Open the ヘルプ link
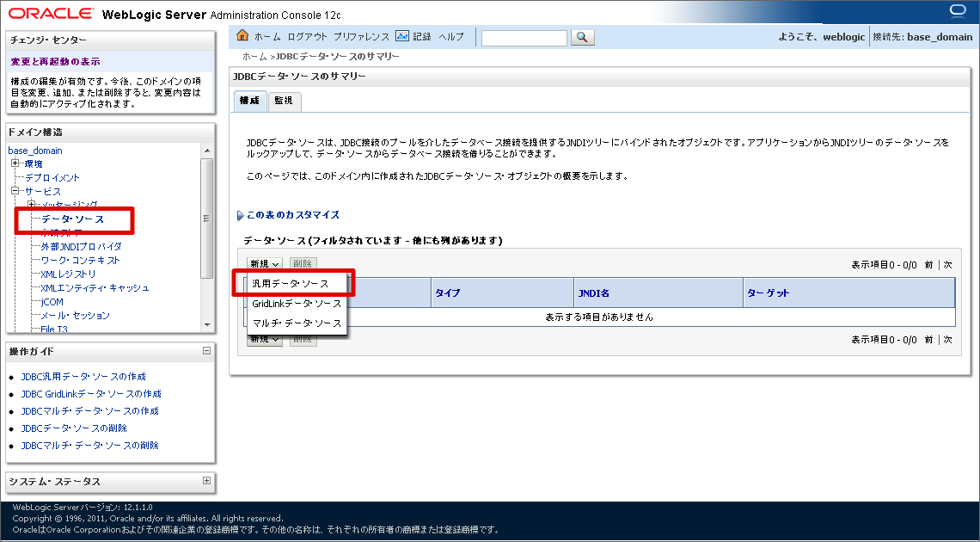This screenshot has height=542, width=980. tap(451, 37)
